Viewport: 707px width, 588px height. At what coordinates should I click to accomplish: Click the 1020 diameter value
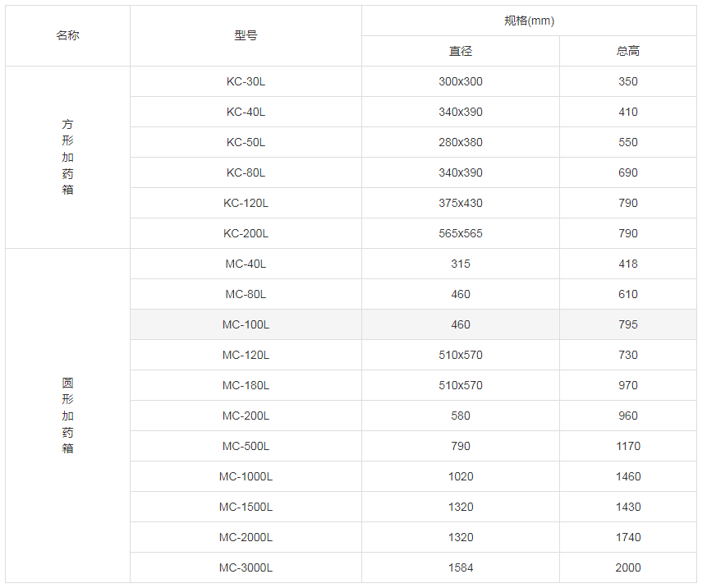coord(461,476)
